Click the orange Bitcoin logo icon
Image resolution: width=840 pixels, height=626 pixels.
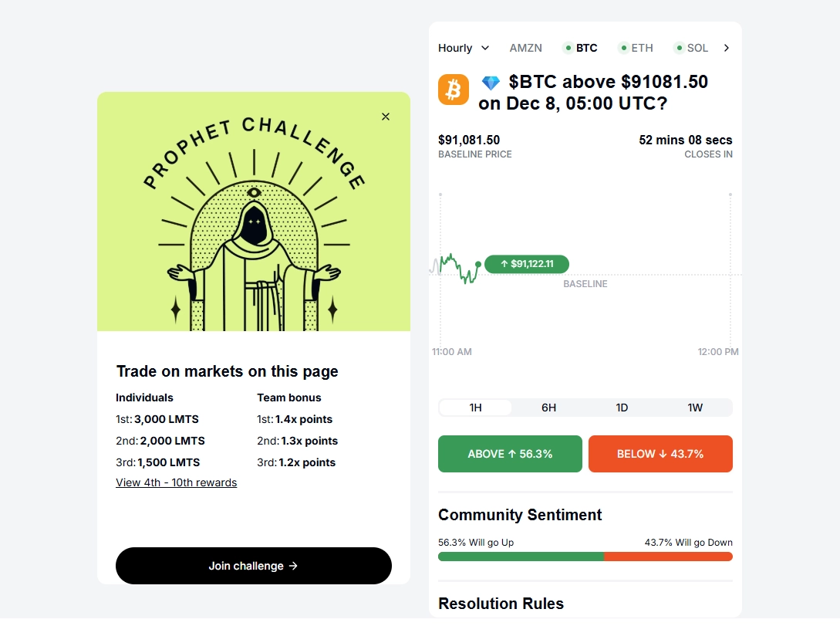[x=454, y=90]
